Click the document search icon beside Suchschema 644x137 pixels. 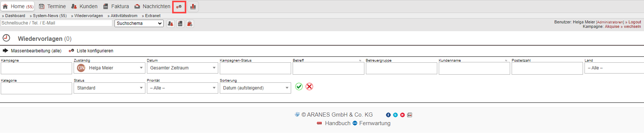pos(180,24)
